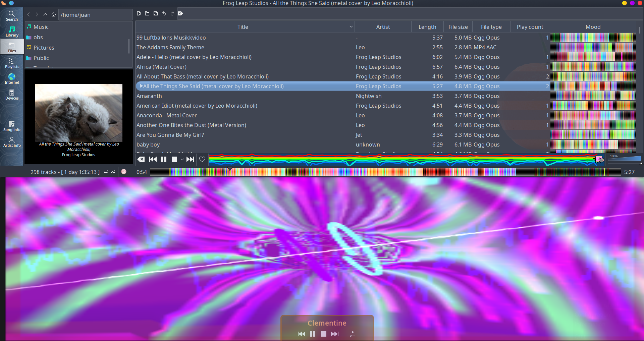Viewport: 644px width, 341px height.
Task: Open the stop options dropdown arrow
Action: (182, 160)
